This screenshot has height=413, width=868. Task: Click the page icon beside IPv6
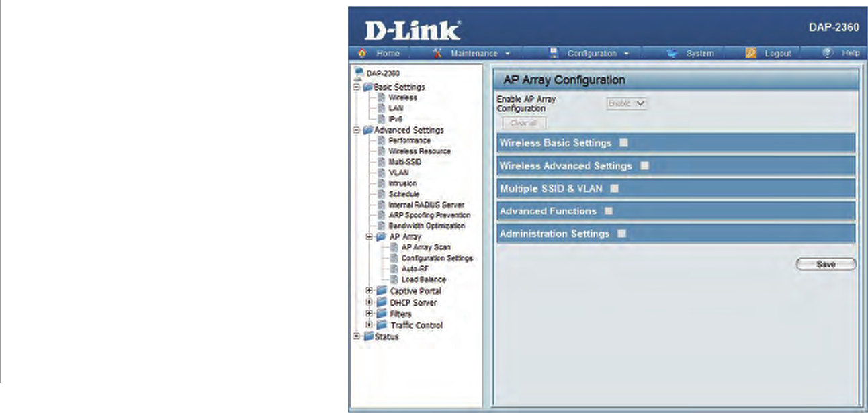[382, 119]
